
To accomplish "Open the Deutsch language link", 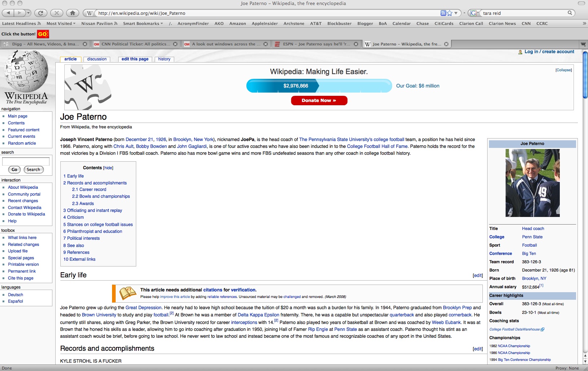I will [16, 295].
